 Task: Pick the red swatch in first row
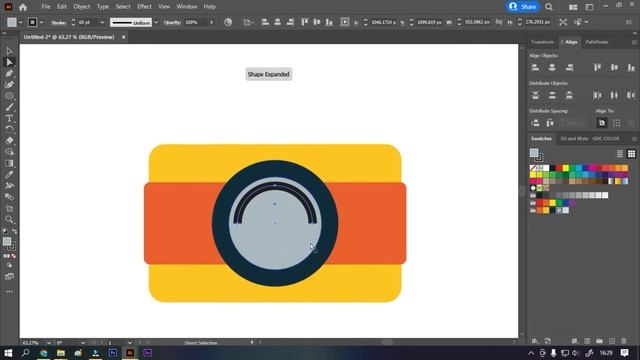(x=559, y=168)
